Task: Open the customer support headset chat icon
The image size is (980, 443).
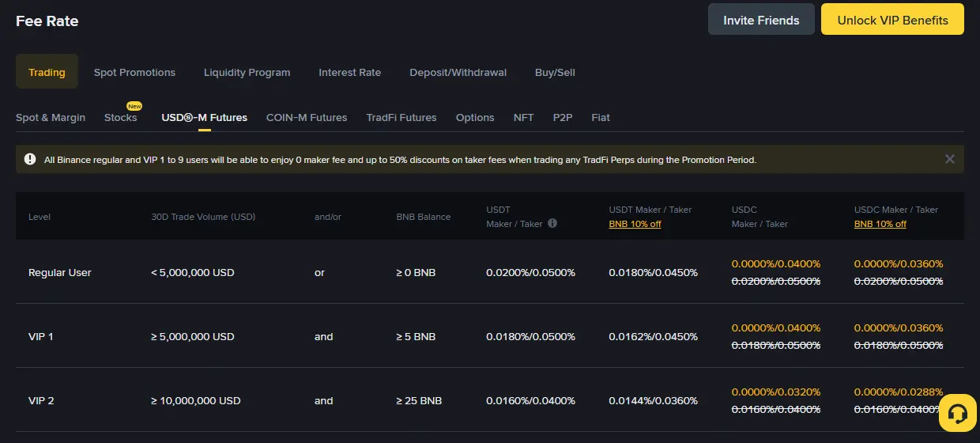Action: point(958,413)
